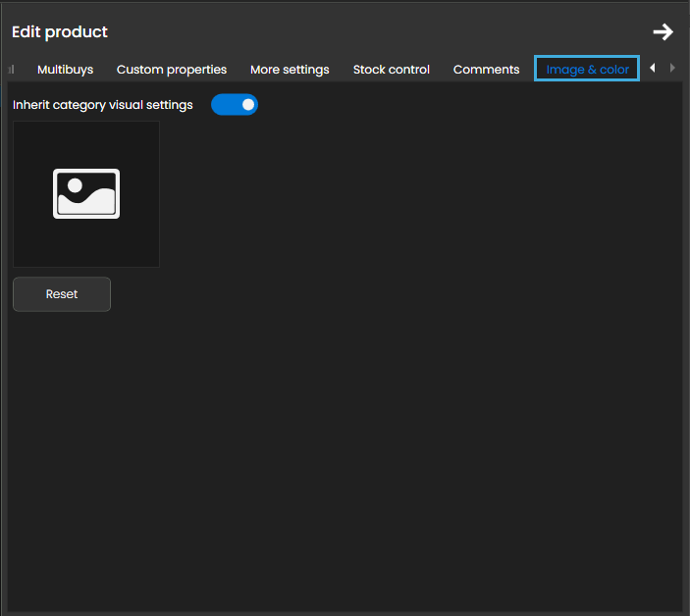690x616 pixels.
Task: Switch to the Custom properties tab
Action: click(172, 70)
